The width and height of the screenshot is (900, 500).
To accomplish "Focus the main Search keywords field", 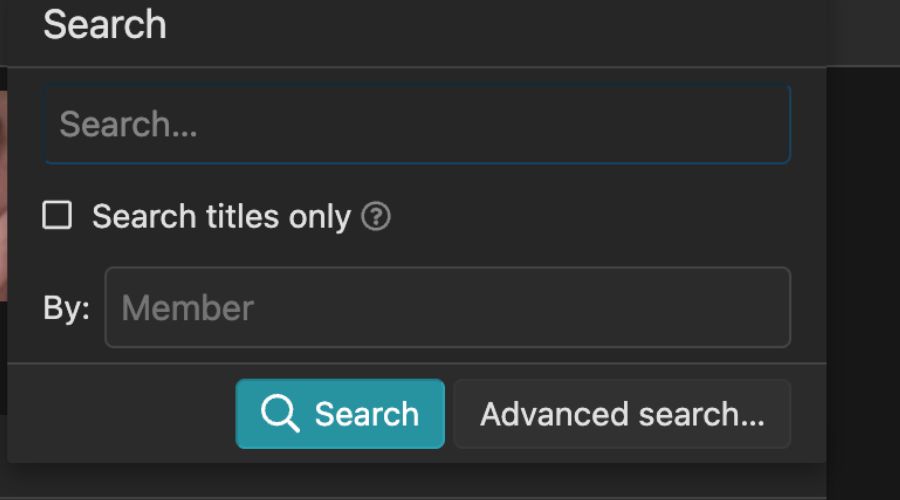I will pos(416,125).
